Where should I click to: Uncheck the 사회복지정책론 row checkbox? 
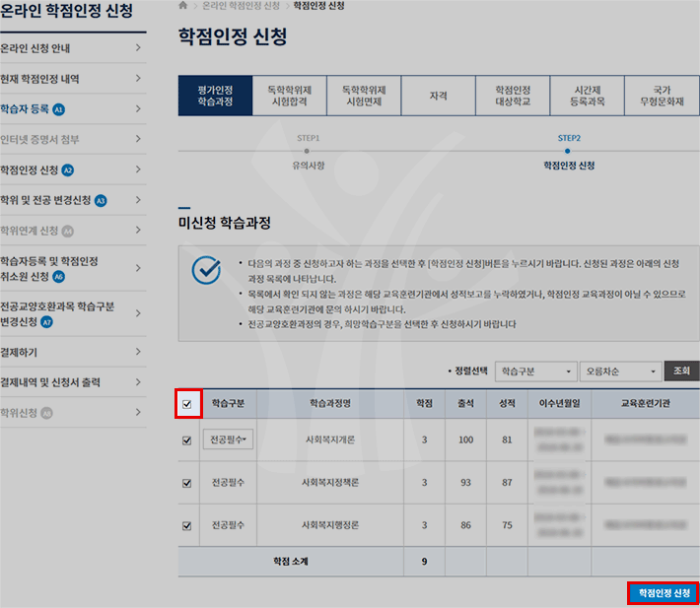(x=187, y=483)
